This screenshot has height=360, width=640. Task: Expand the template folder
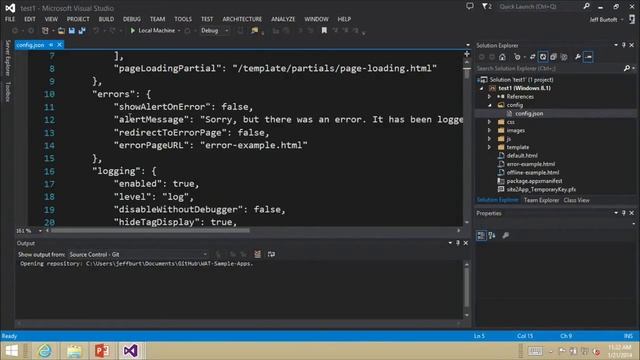coord(489,147)
